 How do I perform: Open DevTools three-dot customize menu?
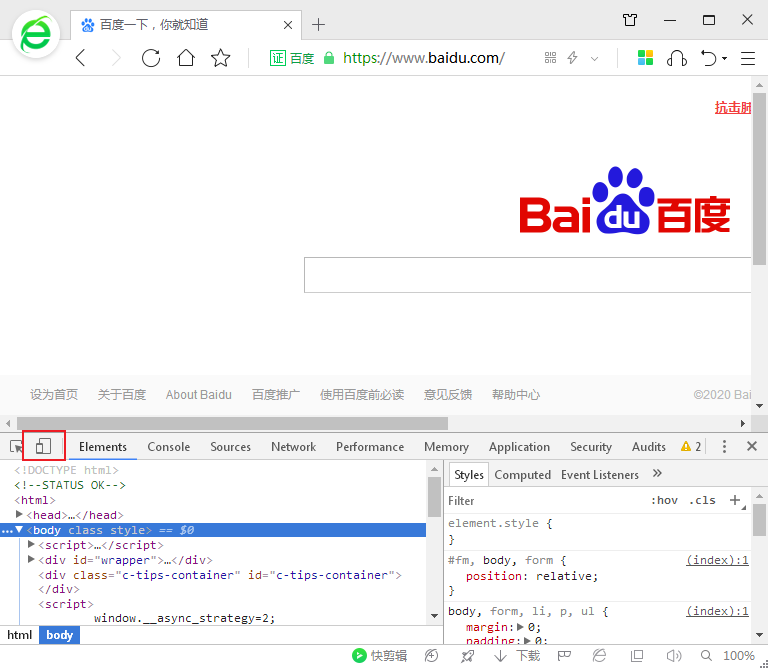(724, 446)
